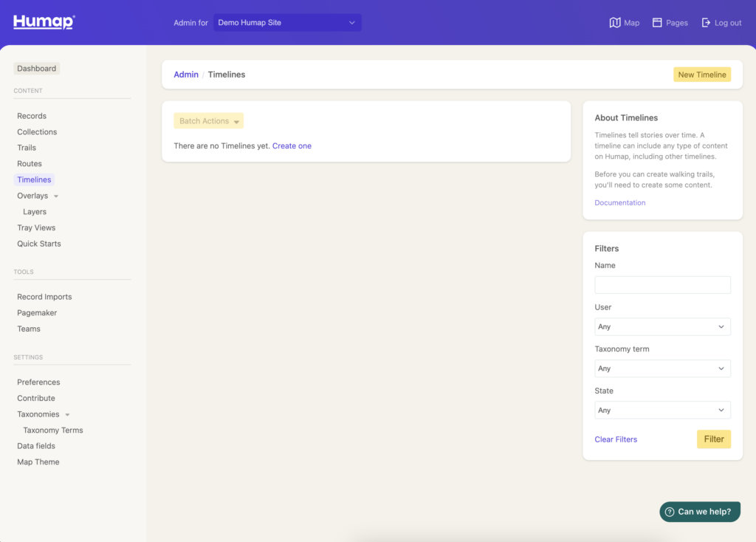
Task: Click the 'Create one' link
Action: (292, 146)
